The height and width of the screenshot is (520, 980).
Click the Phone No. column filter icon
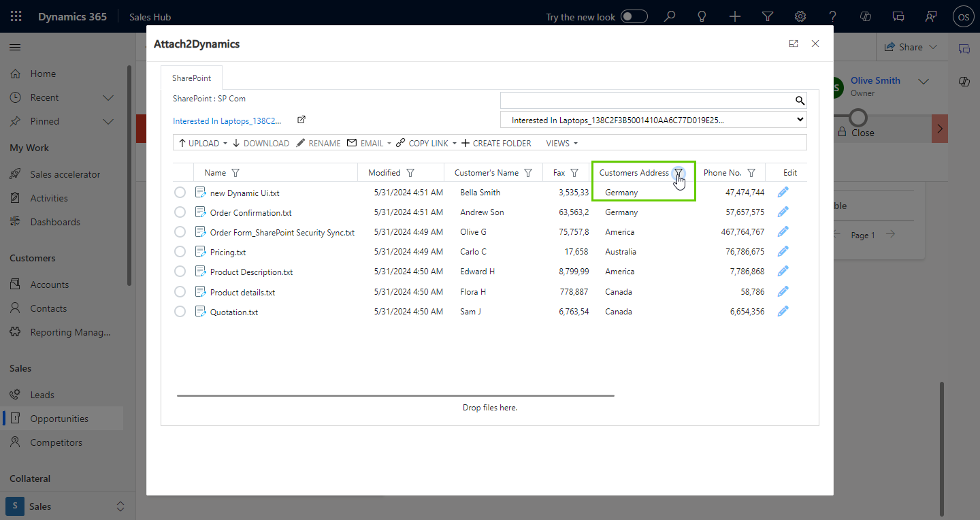751,173
